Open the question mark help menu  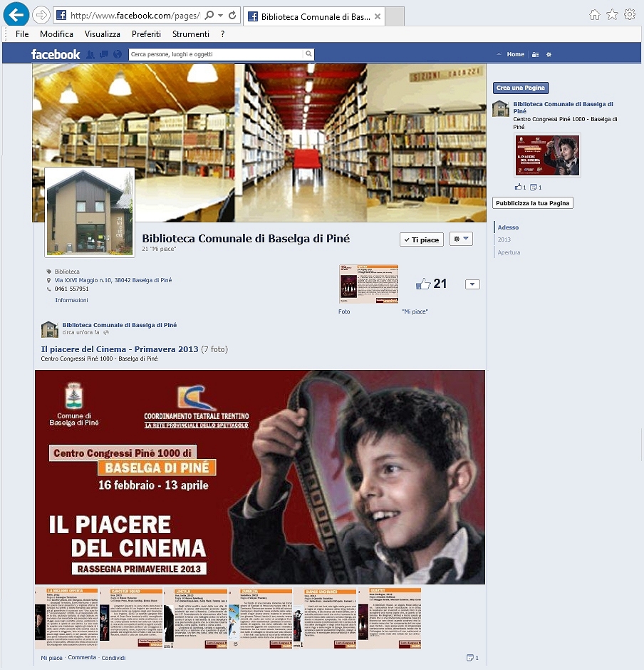click(222, 34)
